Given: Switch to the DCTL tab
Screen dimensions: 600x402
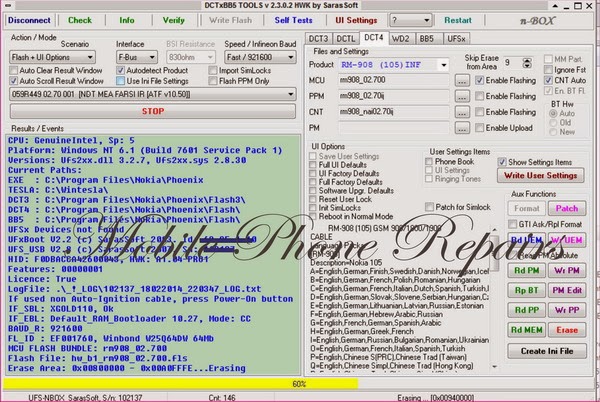Looking at the screenshot, I should click(x=346, y=39).
